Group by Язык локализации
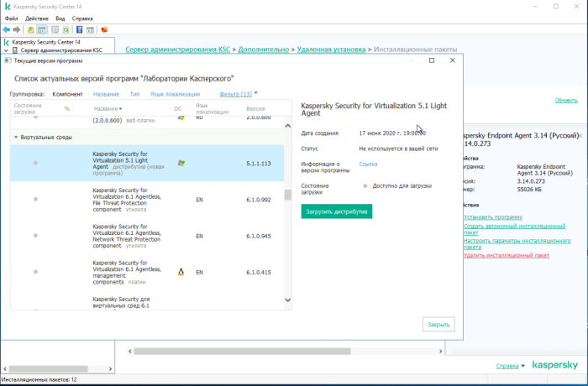 pos(175,94)
